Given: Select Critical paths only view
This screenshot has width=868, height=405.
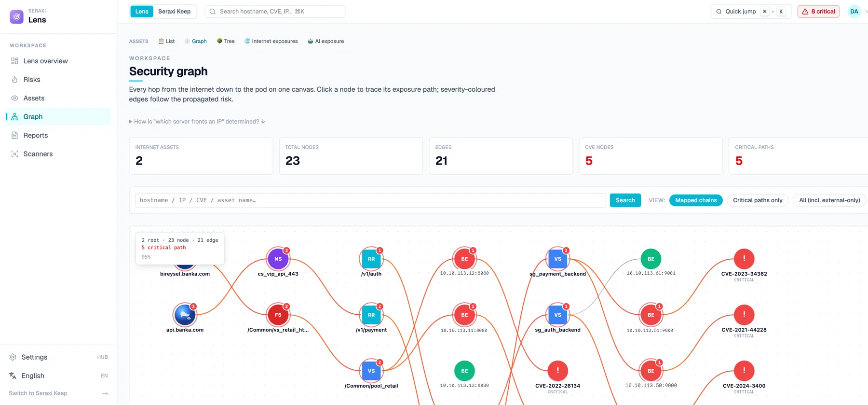Looking at the screenshot, I should [758, 200].
